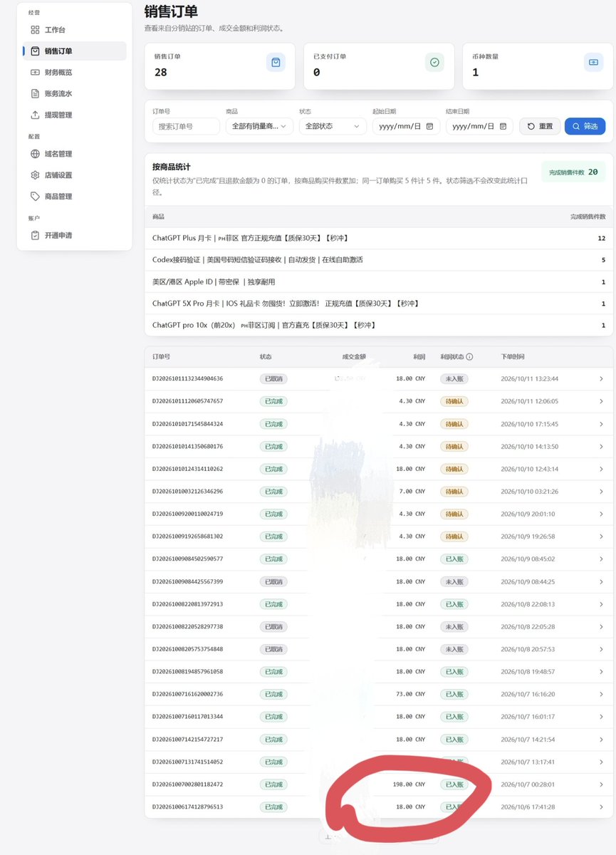Viewport: 616px width, 855px height.
Task: Expand the order placed 2026/10/6 17:41:28
Action: tap(601, 807)
